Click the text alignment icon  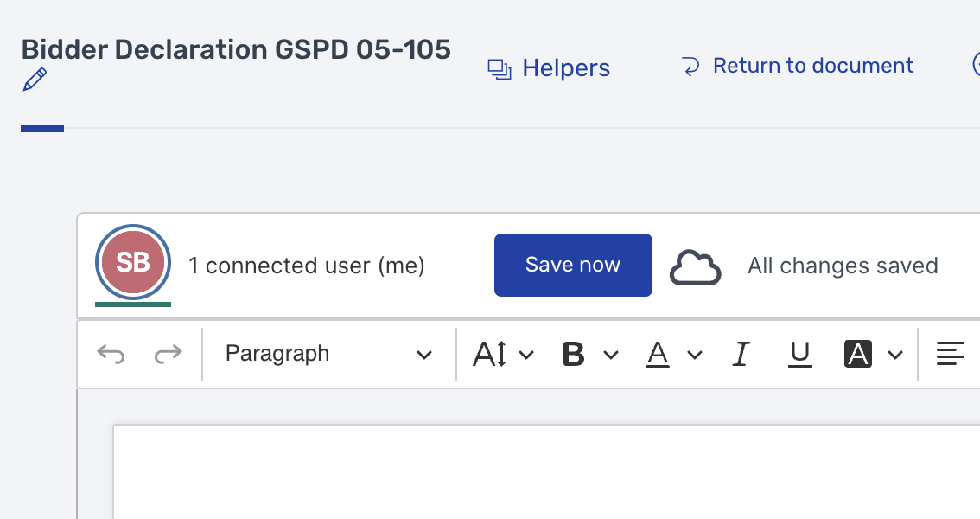[950, 354]
